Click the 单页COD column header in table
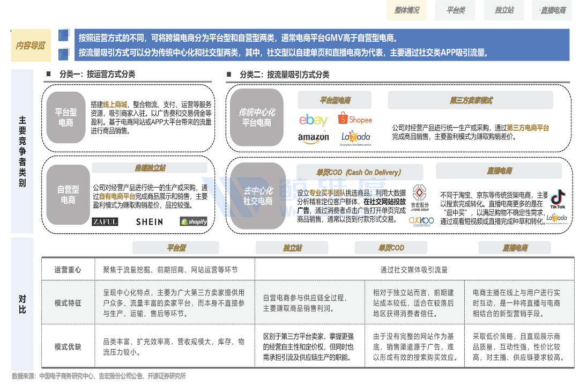Viewport: 579px width, 392px height. [x=391, y=248]
